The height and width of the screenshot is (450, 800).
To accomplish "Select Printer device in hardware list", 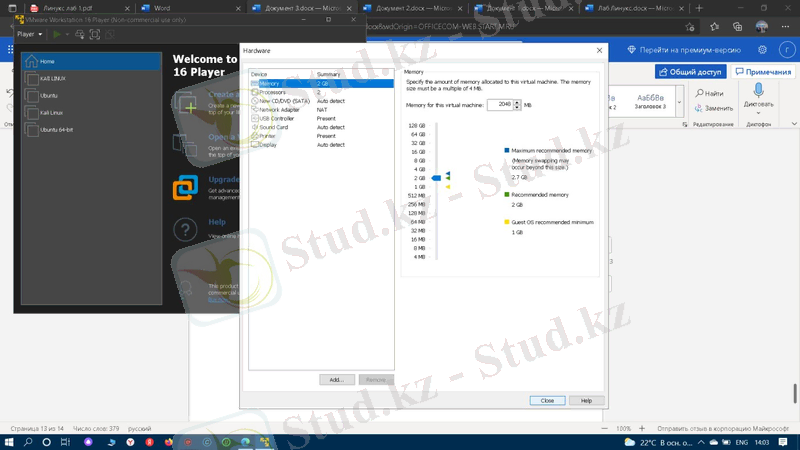I will tap(267, 136).
